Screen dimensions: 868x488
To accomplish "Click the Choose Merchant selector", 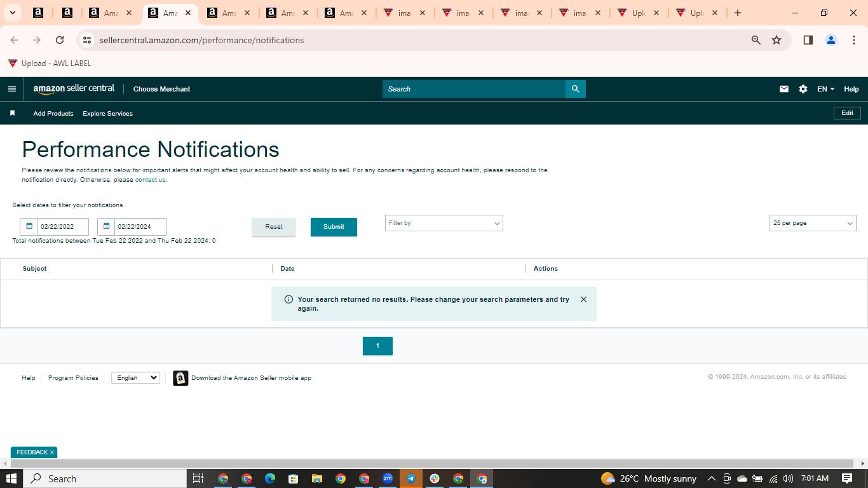I will [x=161, y=89].
